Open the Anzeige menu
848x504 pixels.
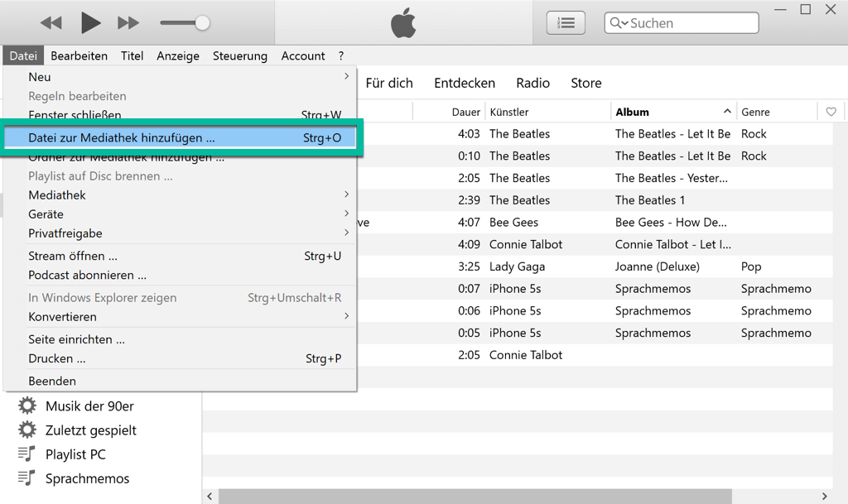tap(178, 55)
